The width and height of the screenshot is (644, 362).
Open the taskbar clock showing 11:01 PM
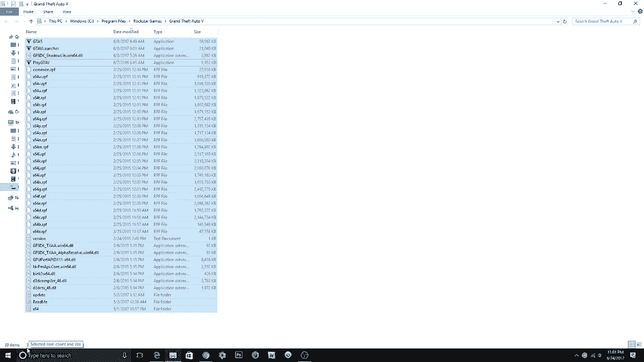point(615,355)
